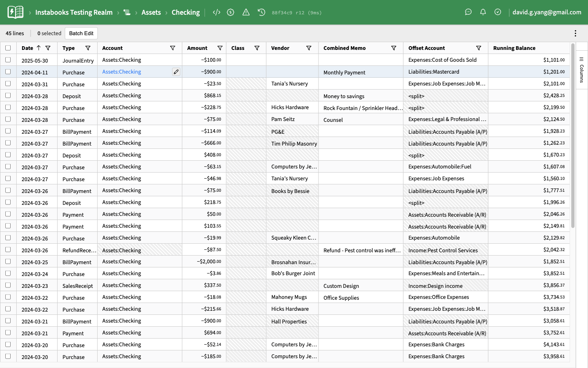Open the Class column filter

click(x=257, y=48)
